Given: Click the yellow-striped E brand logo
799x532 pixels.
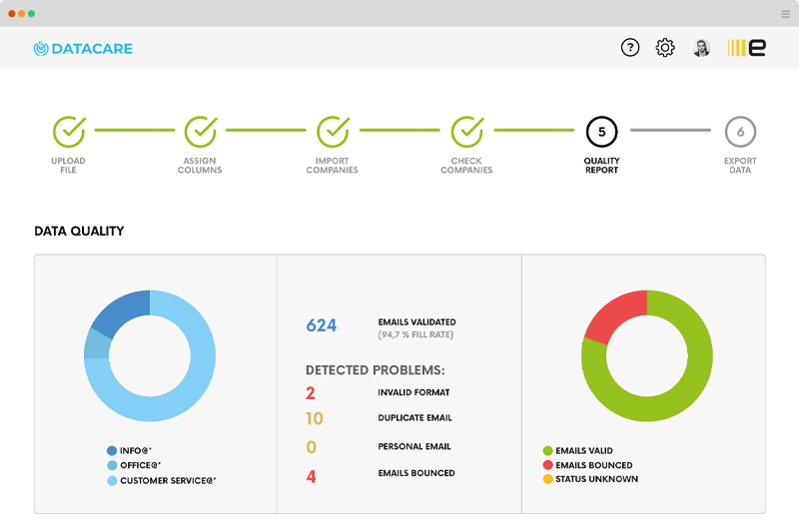Looking at the screenshot, I should pos(747,48).
